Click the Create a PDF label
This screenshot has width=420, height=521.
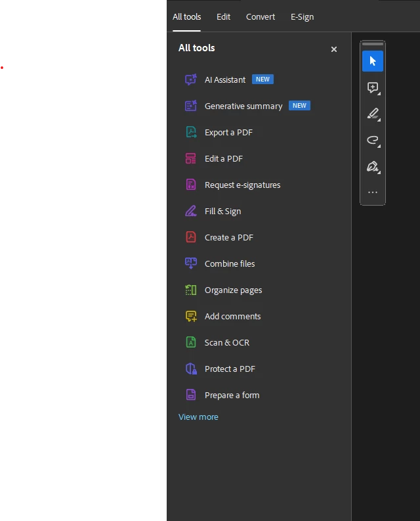click(x=229, y=238)
